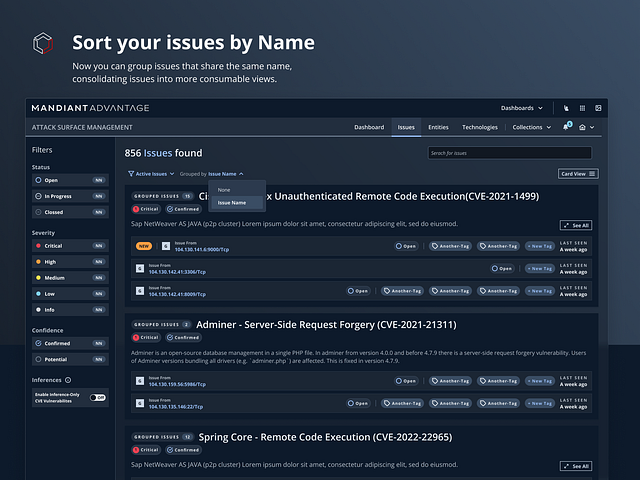640x480 pixels.
Task: Click New Tag on 104.130.142.41:3306/Tcp row
Action: pos(540,269)
